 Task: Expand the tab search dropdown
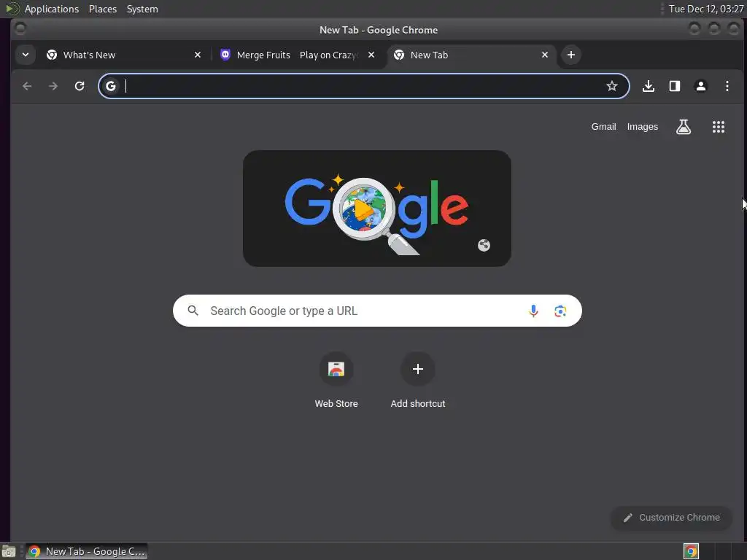26,55
